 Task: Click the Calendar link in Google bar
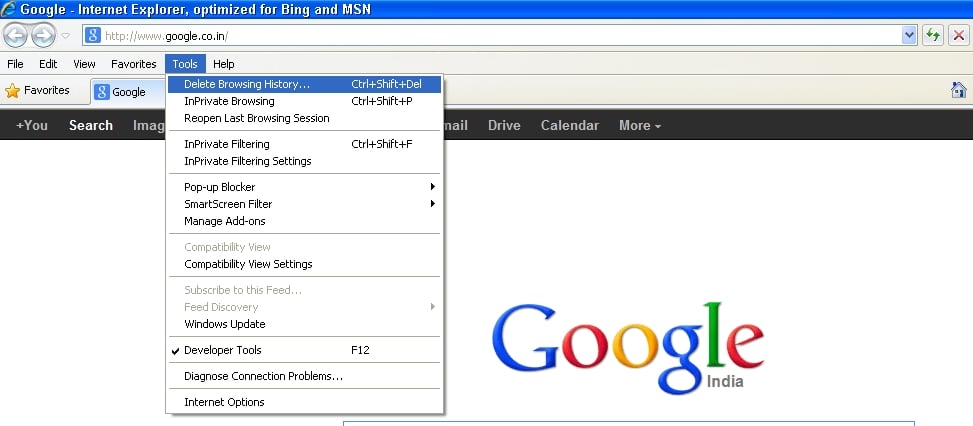coord(570,125)
